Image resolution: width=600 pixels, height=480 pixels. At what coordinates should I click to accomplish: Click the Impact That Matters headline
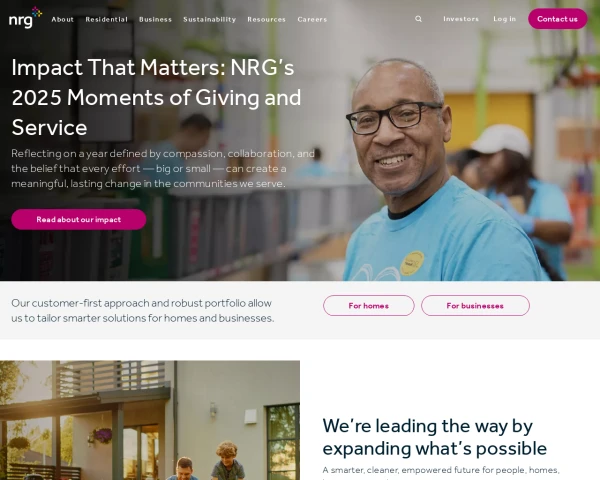pos(157,97)
